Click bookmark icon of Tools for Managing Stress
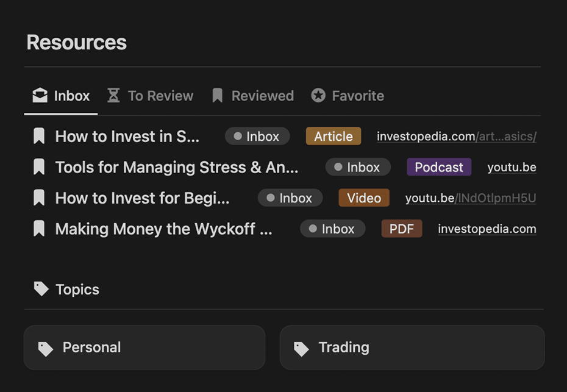 [39, 167]
